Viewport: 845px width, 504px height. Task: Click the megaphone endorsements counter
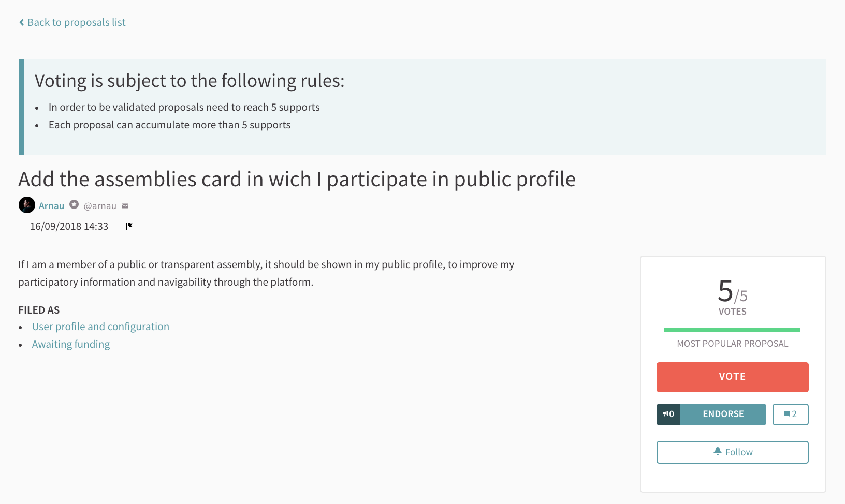668,414
